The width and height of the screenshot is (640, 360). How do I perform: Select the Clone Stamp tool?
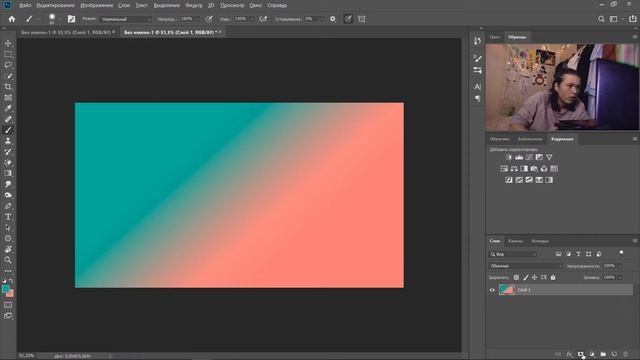tap(8, 141)
